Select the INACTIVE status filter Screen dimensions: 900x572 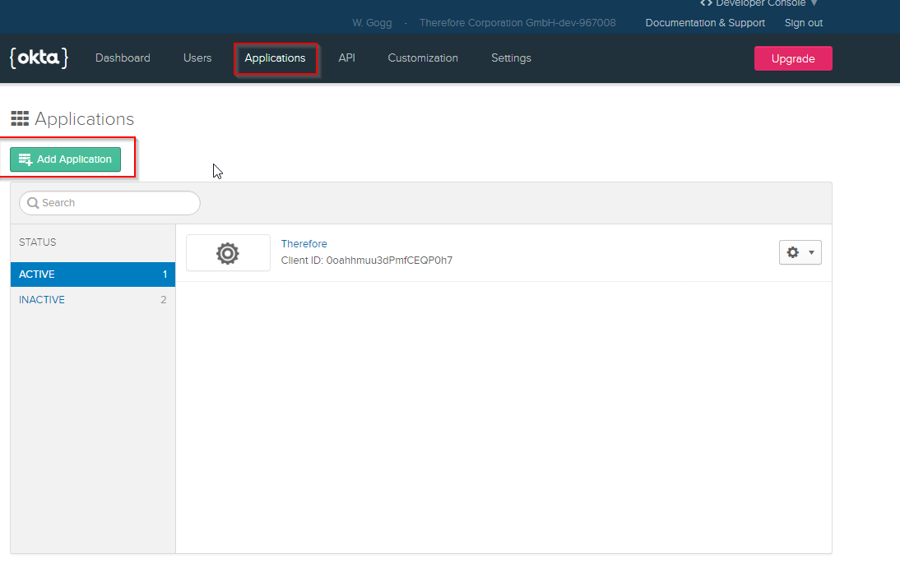(x=93, y=299)
